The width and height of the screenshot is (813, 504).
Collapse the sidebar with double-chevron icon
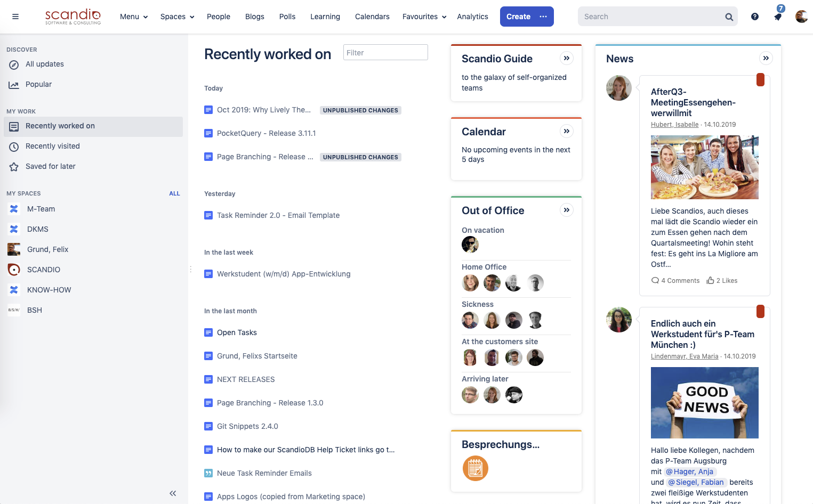[x=173, y=493]
